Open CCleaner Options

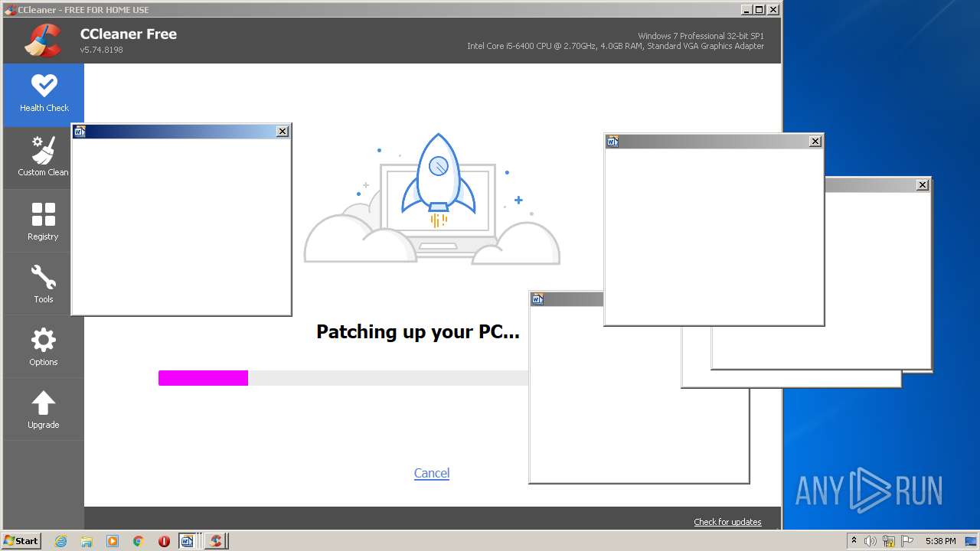(44, 347)
